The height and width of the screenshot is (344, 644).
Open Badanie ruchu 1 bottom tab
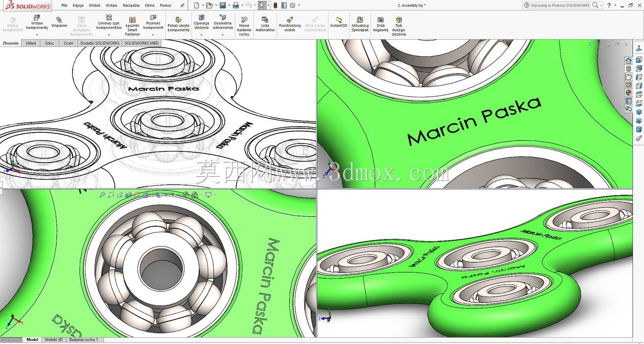point(84,340)
